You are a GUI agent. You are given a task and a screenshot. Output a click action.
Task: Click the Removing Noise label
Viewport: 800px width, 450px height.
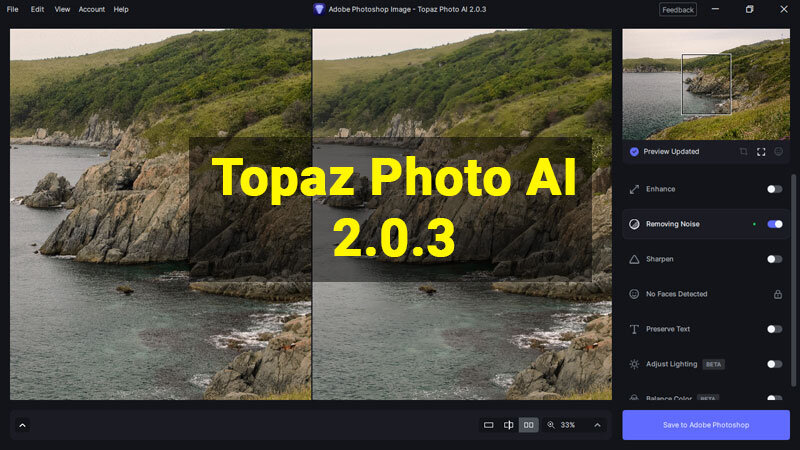click(x=672, y=224)
